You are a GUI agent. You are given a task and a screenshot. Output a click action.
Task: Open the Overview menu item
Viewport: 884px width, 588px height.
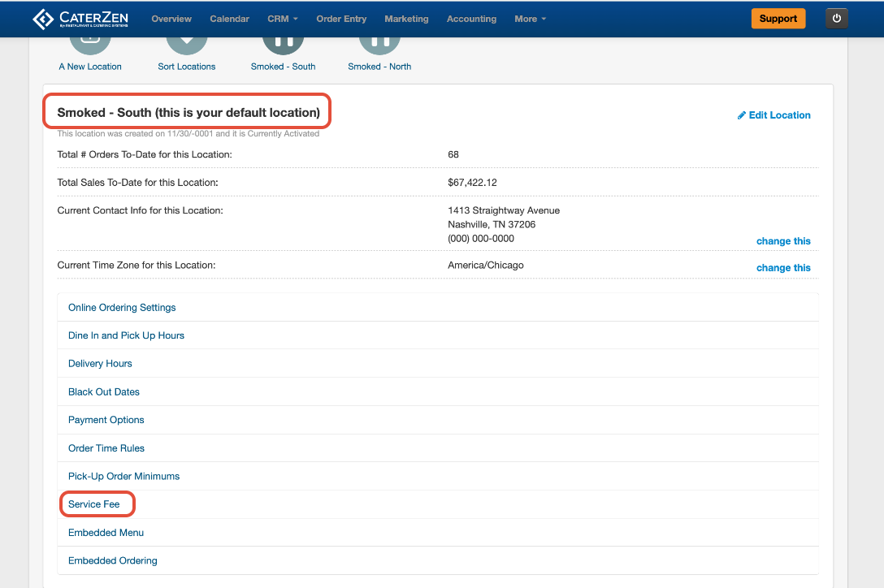click(171, 19)
